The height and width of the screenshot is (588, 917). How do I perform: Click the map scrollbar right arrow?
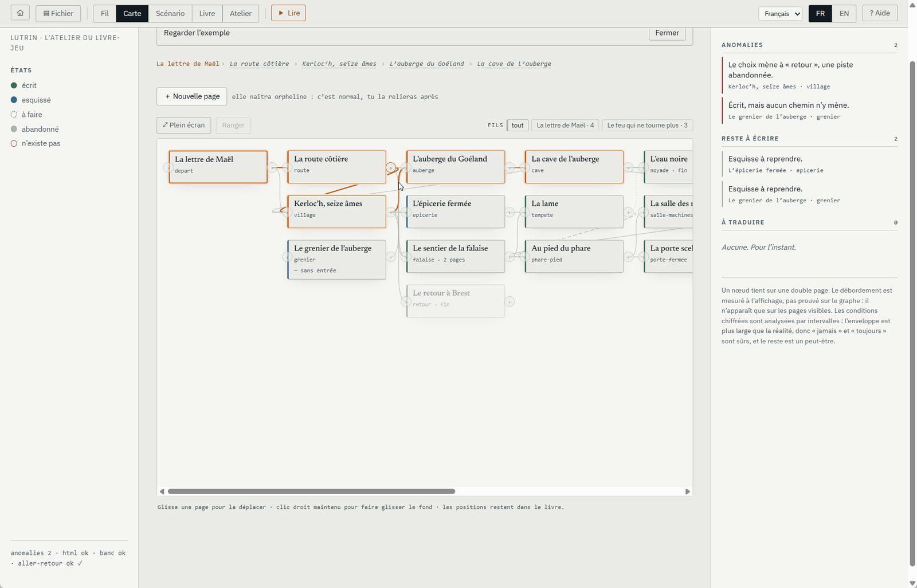coord(688,491)
